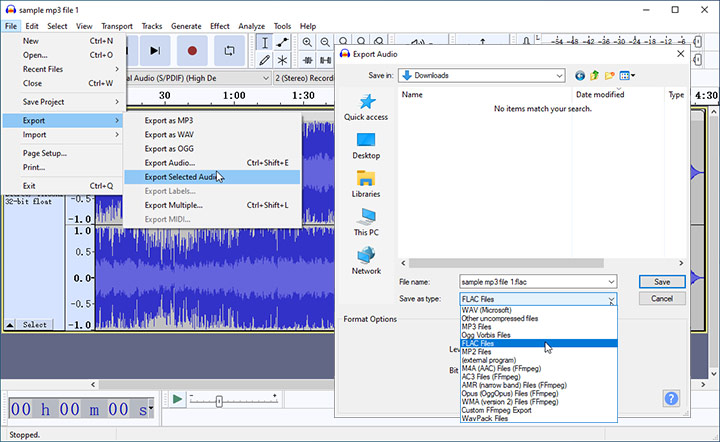Open the File name combo box arrow
Screen dimensions: 720x442
click(610, 282)
